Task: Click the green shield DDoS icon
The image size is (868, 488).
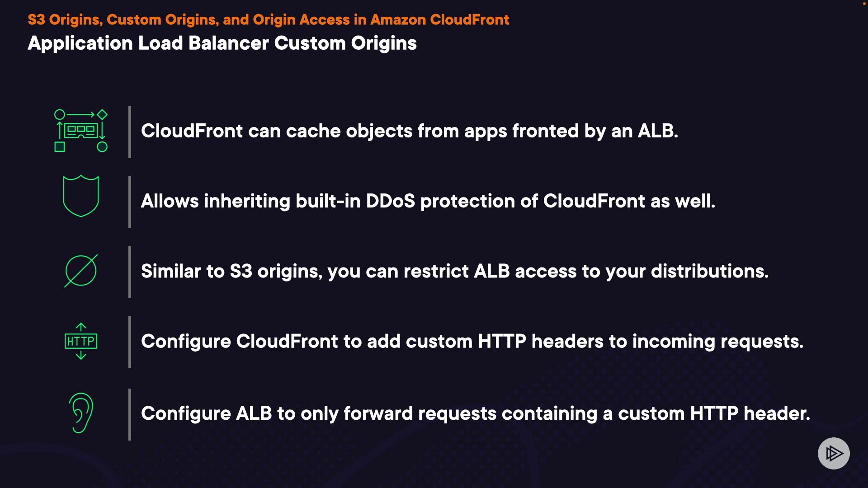Action: tap(80, 196)
